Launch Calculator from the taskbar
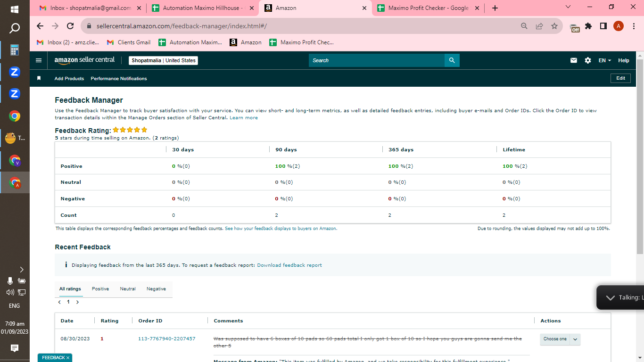Image resolution: width=644 pixels, height=362 pixels. point(15,50)
